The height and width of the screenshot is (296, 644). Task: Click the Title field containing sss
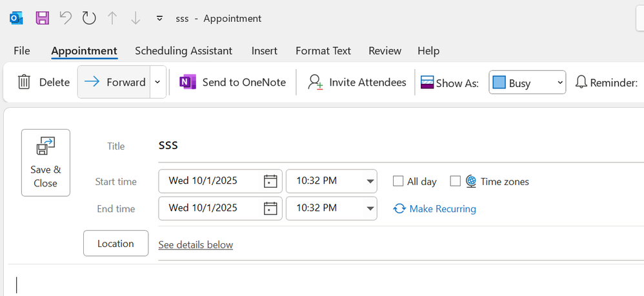coord(387,146)
